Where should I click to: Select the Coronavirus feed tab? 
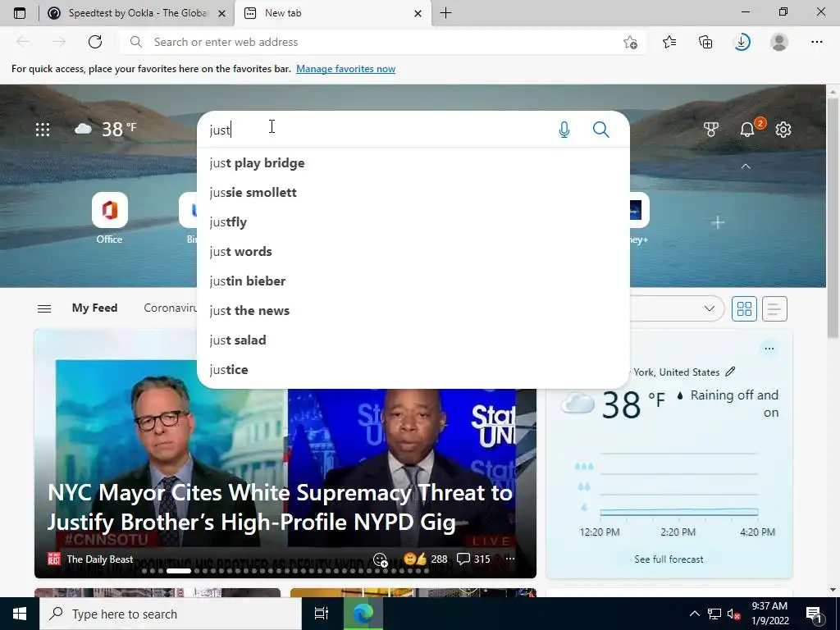(171, 308)
